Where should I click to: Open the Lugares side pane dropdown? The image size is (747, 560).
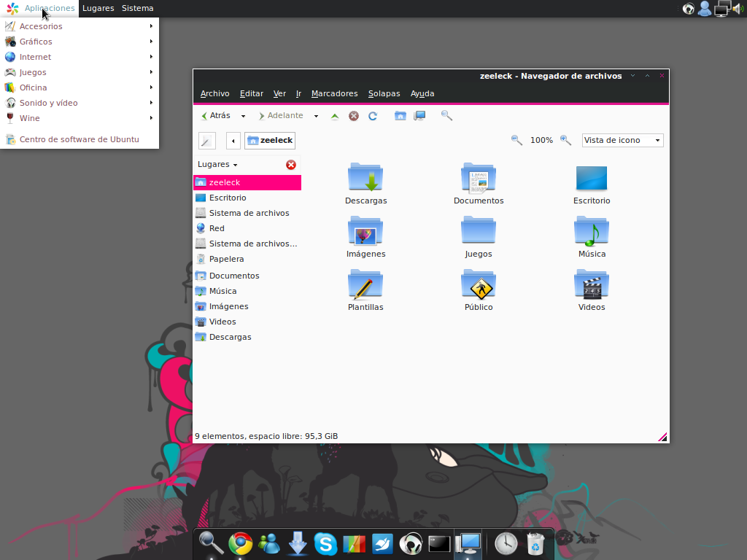pyautogui.click(x=217, y=164)
